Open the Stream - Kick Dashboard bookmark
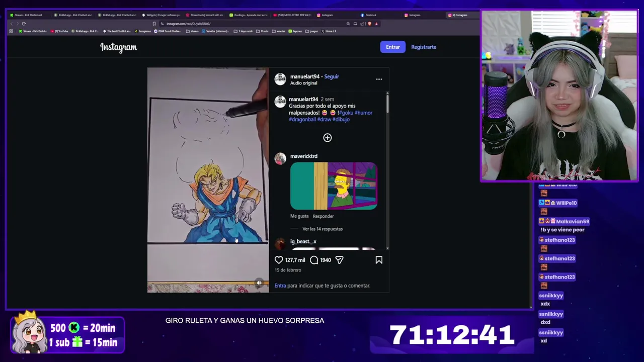The height and width of the screenshot is (362, 644). click(x=33, y=31)
